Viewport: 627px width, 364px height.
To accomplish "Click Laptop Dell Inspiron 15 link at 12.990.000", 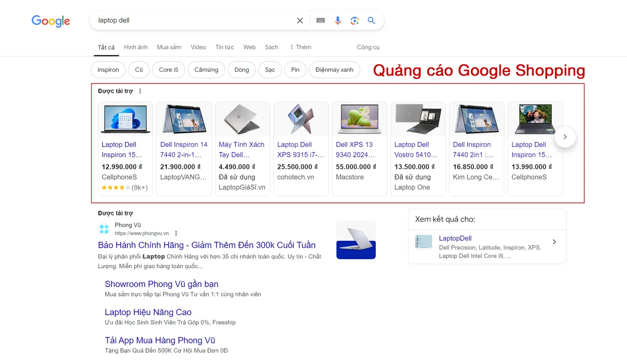I will click(122, 149).
